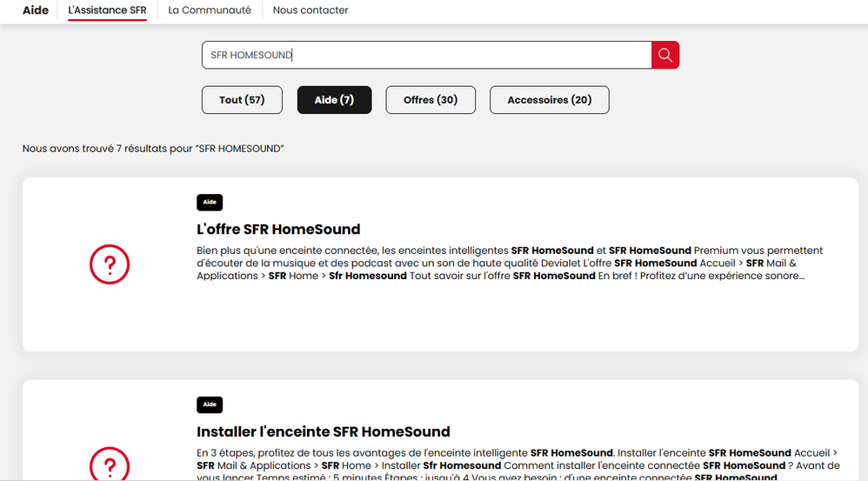
Task: Open the L'Assistance SFR tab
Action: coord(107,10)
